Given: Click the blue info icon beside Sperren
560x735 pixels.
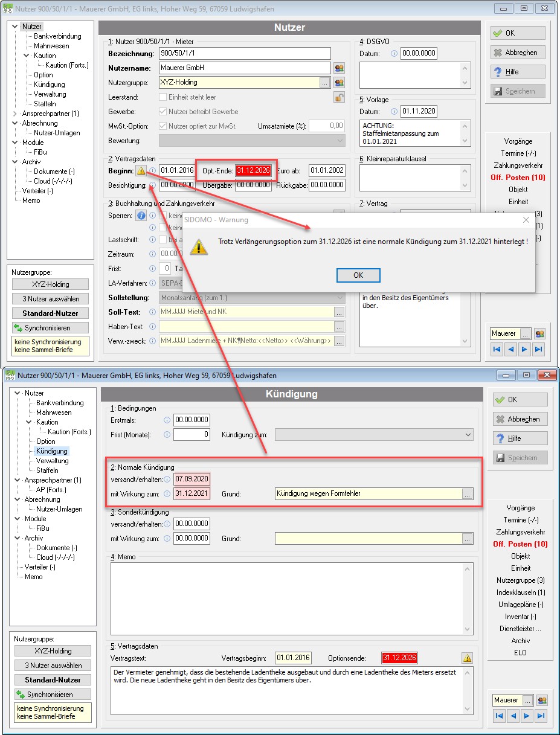Looking at the screenshot, I should 141,215.
